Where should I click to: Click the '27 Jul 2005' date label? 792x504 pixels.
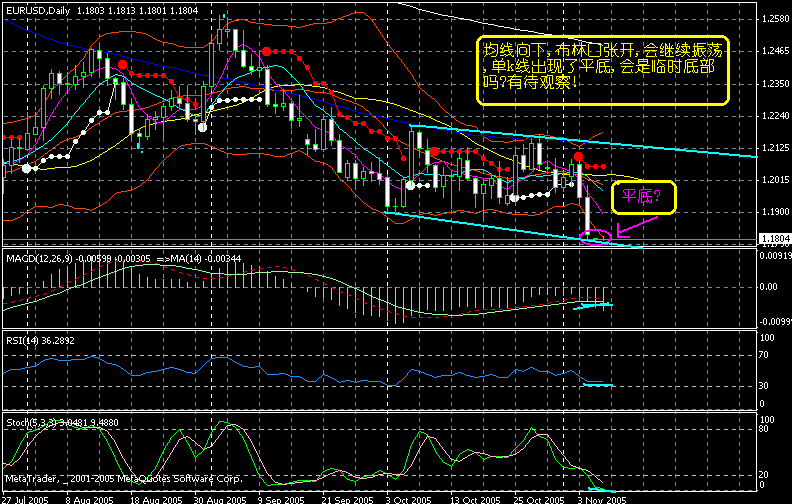pyautogui.click(x=25, y=497)
